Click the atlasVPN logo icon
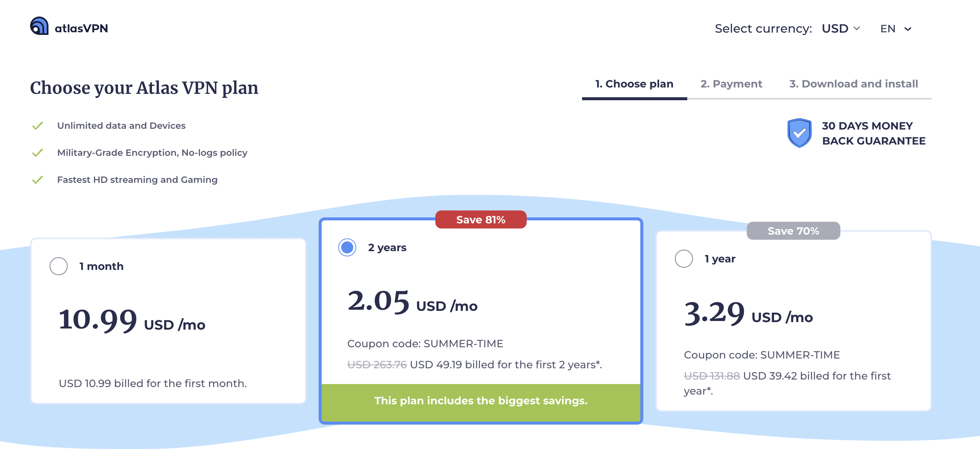980x449 pixels. click(39, 27)
